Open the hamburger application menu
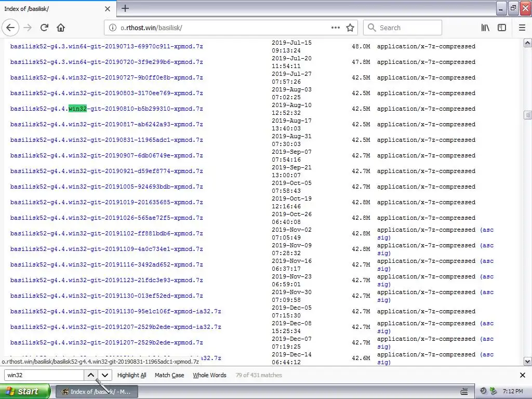Viewport: 532px width, 399px height. point(522,28)
